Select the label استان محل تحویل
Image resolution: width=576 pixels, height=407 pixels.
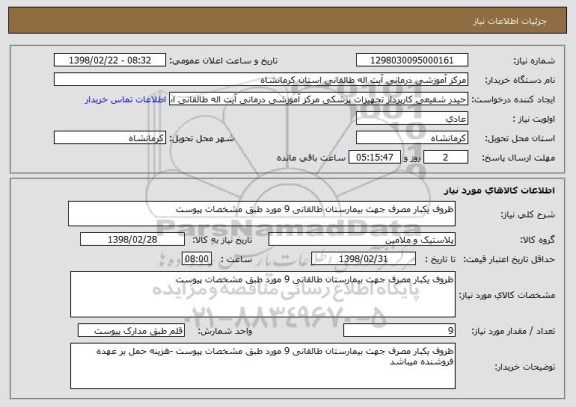(x=520, y=139)
